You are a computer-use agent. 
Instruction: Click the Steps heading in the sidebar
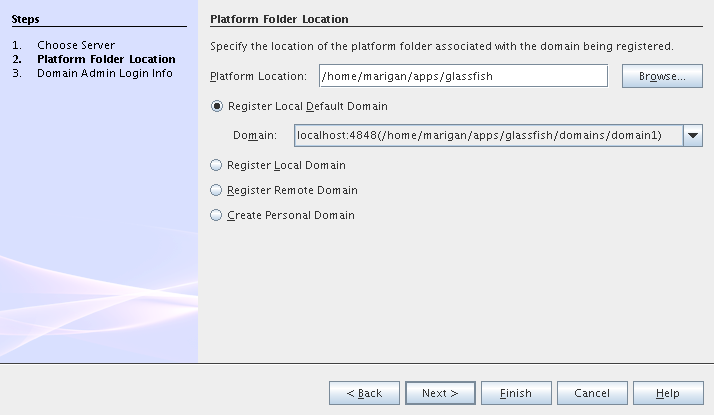click(x=26, y=19)
